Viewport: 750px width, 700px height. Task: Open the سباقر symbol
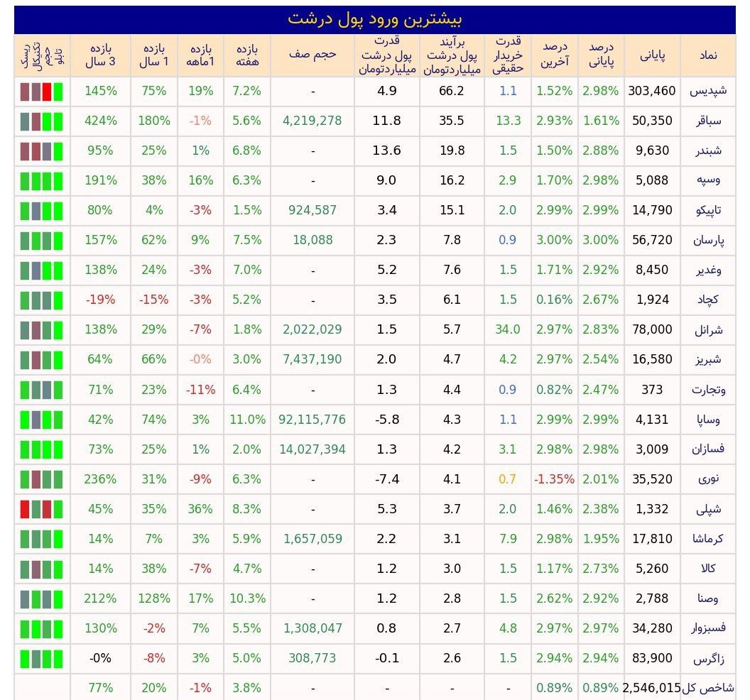click(x=707, y=121)
